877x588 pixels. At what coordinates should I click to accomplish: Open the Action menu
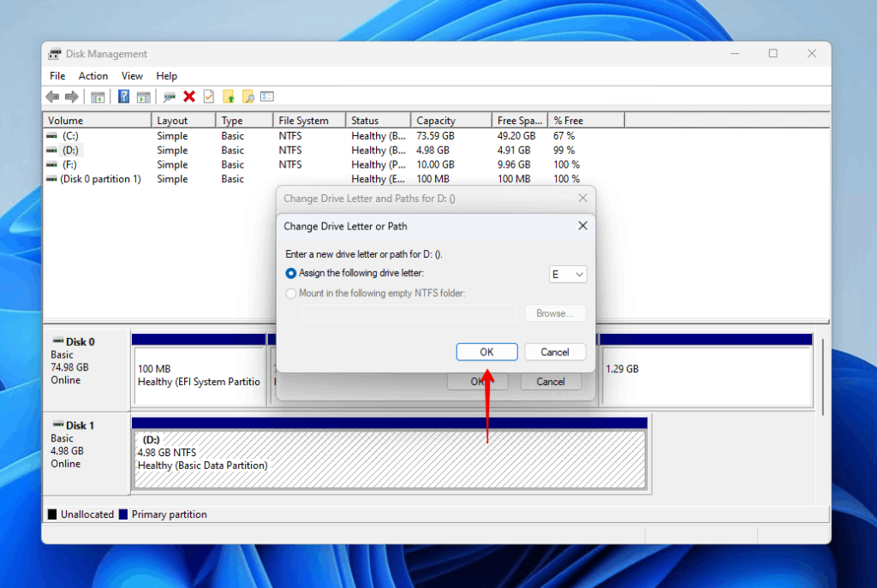click(x=93, y=76)
